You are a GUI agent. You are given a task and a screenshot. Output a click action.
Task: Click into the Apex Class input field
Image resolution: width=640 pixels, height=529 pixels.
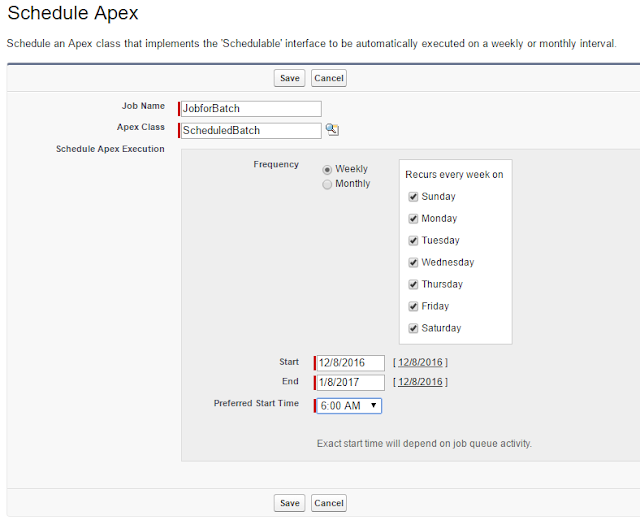click(251, 130)
